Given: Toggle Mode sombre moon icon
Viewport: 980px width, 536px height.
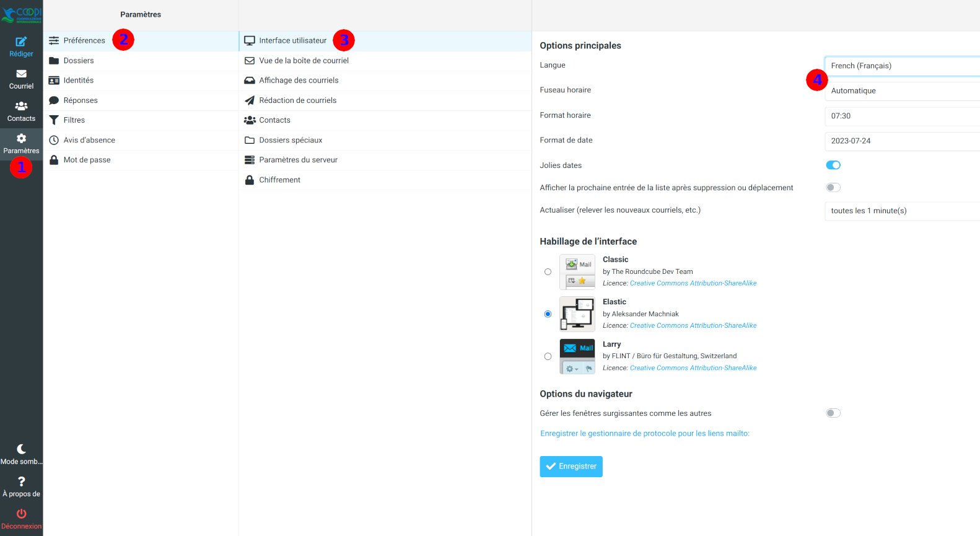Looking at the screenshot, I should point(21,449).
